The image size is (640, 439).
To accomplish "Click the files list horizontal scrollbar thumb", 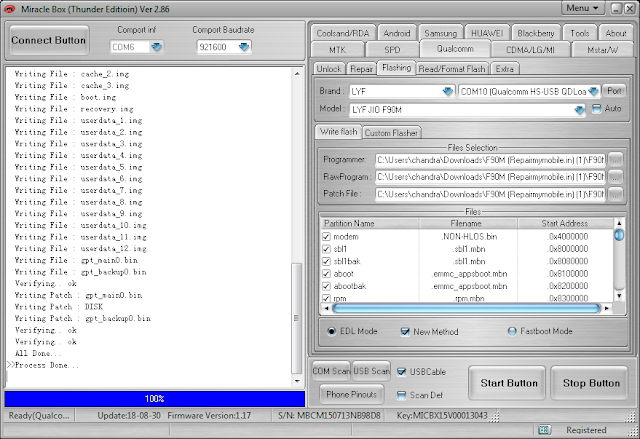I will pos(467,308).
